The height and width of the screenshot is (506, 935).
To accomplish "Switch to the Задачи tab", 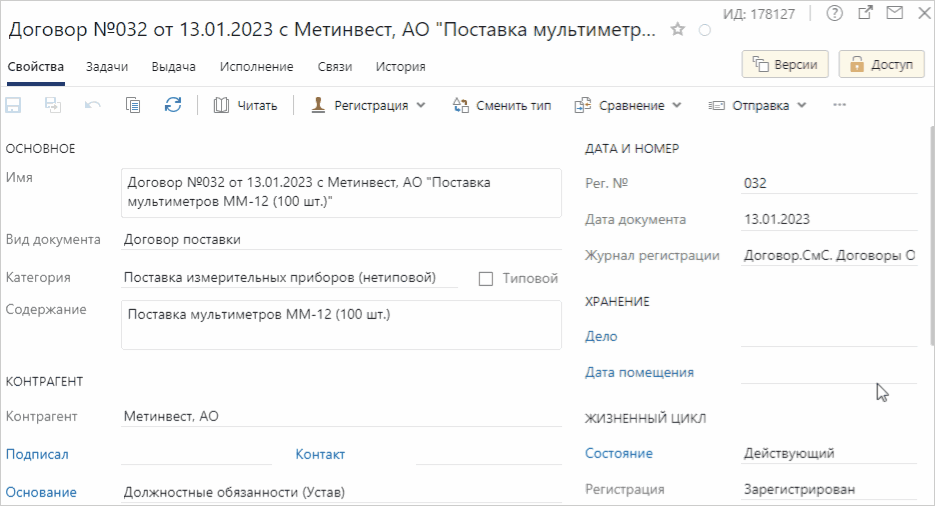I will 108,67.
